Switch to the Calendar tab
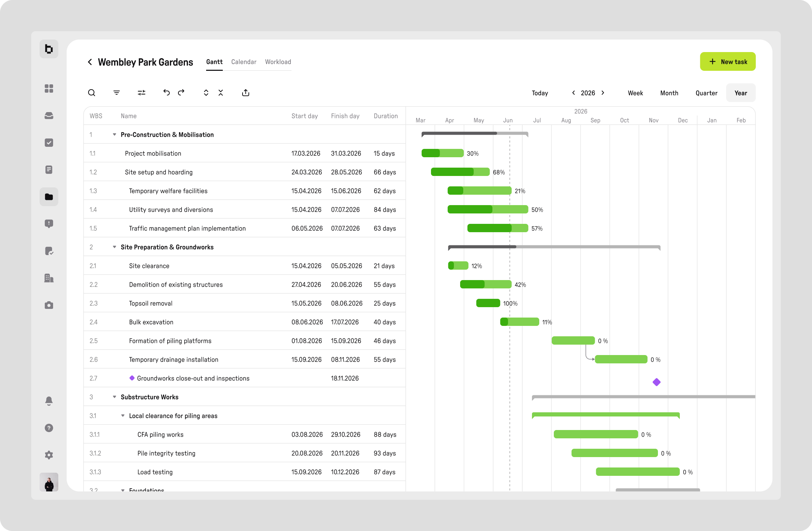812x531 pixels. [244, 62]
